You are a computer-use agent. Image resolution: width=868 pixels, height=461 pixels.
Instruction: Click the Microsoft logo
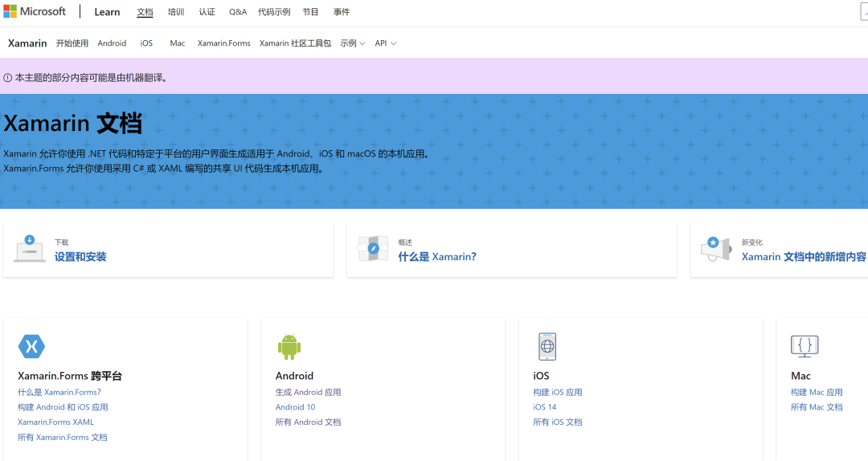(35, 11)
